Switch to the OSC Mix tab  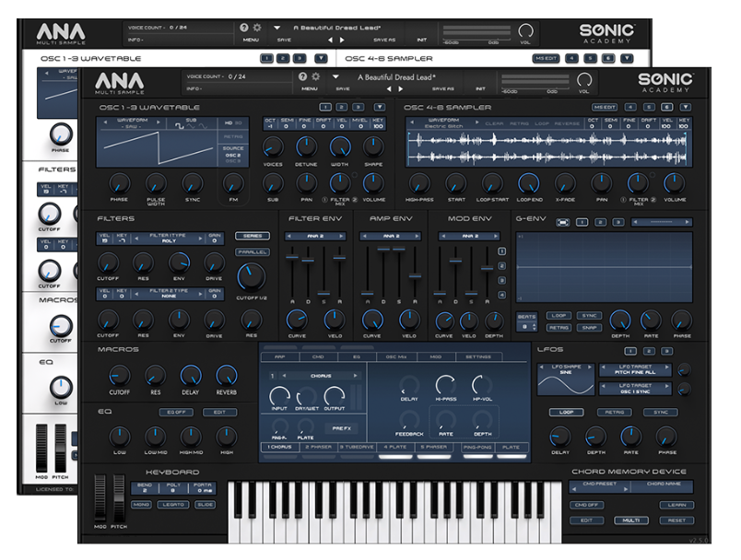click(x=396, y=357)
